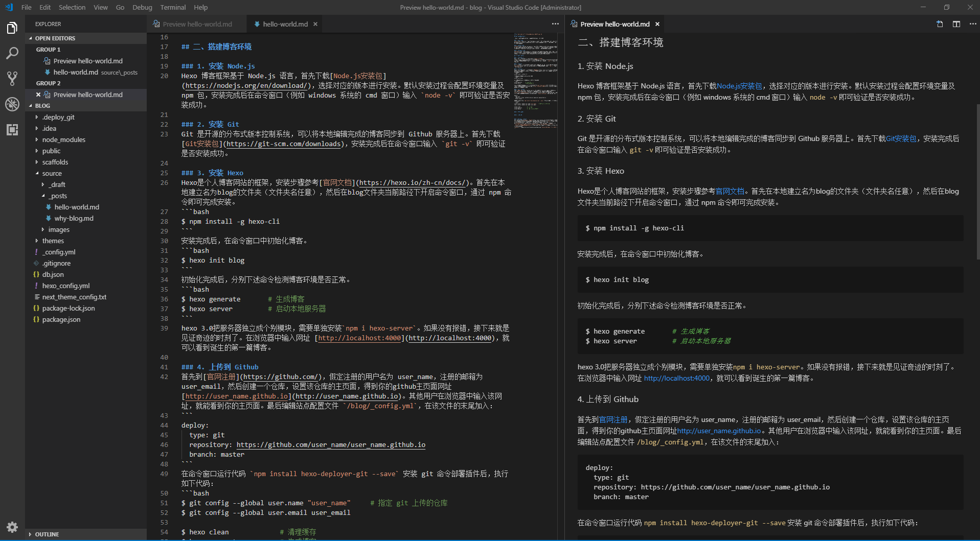Screen dimensions: 980x541
Task: Open the Extensions view in activity bar
Action: (x=12, y=130)
